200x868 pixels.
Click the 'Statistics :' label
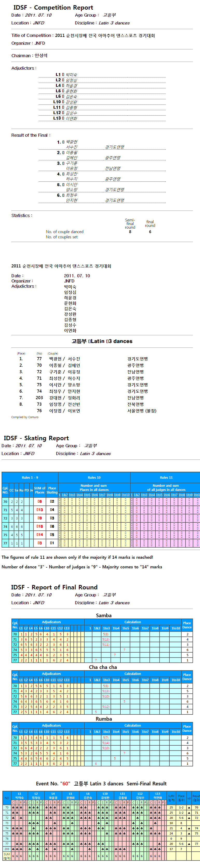[22, 216]
